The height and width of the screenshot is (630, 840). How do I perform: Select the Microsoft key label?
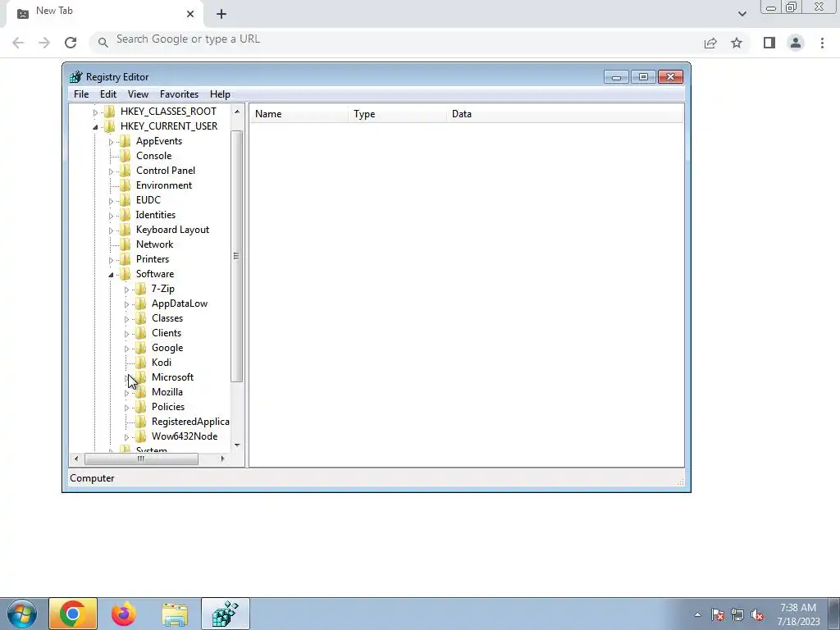[172, 377]
